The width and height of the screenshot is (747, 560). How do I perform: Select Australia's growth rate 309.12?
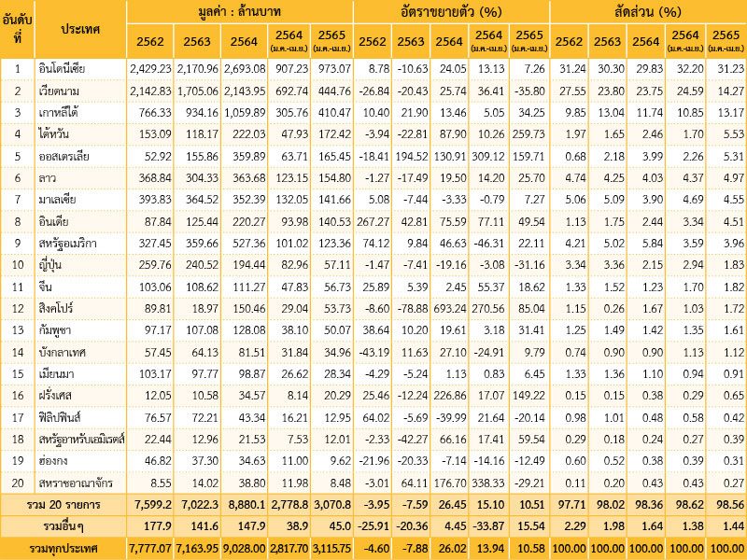(x=487, y=156)
